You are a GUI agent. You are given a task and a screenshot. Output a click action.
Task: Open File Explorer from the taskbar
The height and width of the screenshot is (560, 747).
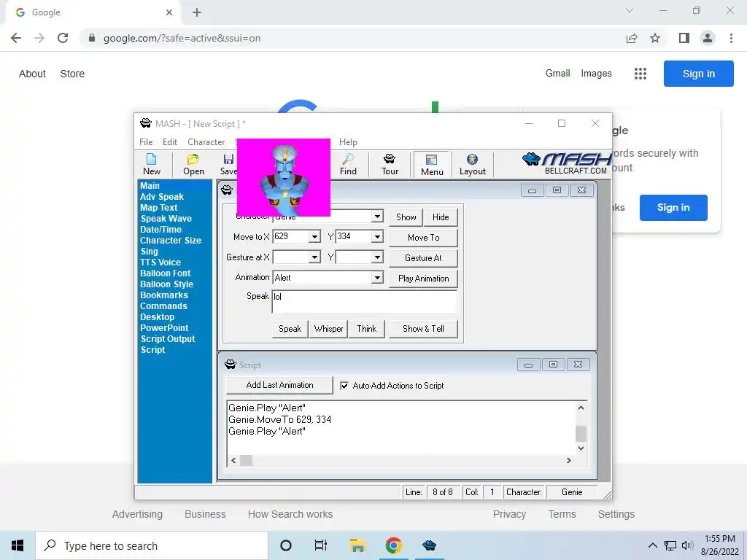[x=357, y=545]
